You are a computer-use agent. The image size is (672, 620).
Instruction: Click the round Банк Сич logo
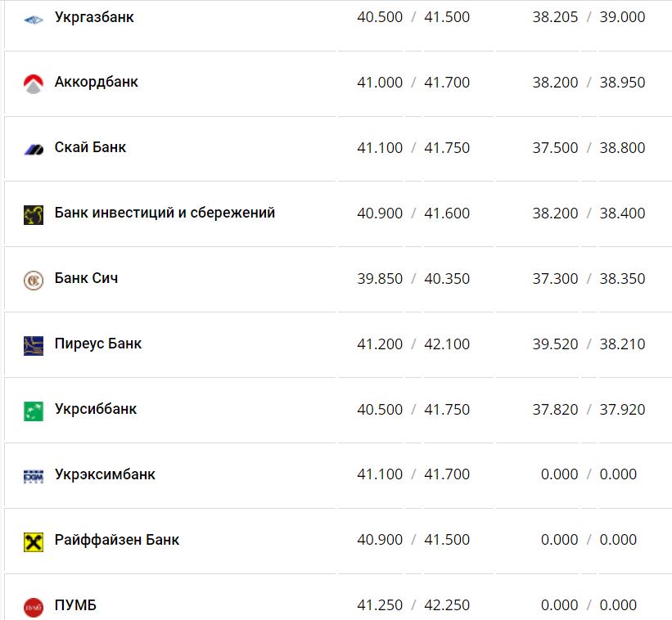point(33,280)
